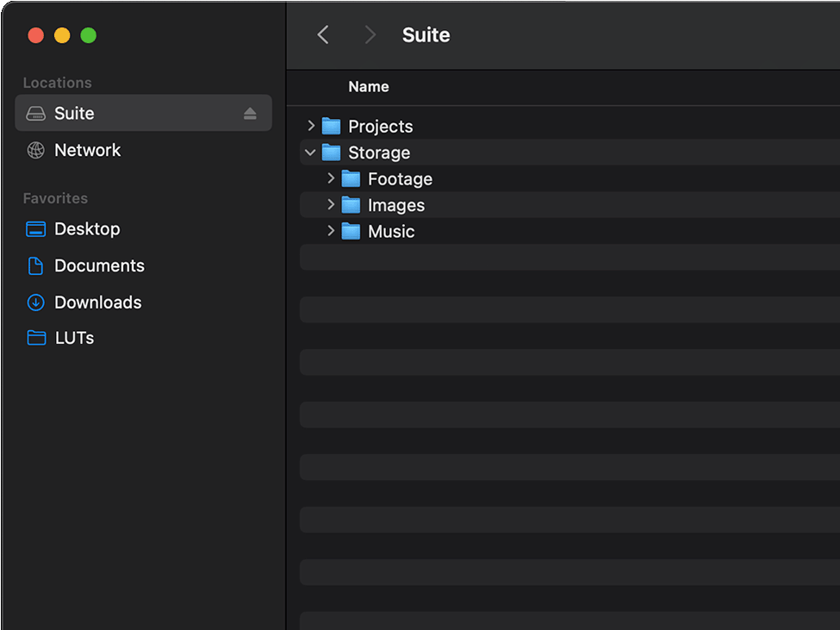
Task: Click the Suite drive icon in sidebar
Action: tap(35, 114)
